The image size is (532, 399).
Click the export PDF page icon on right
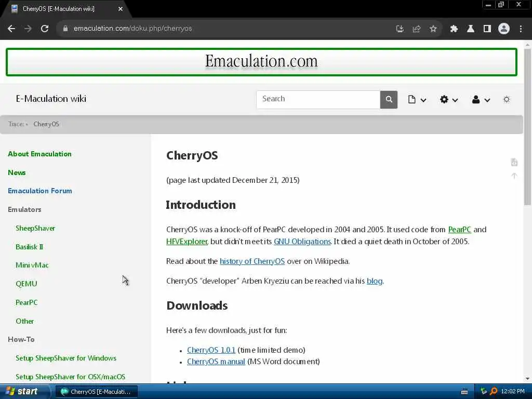(x=514, y=162)
